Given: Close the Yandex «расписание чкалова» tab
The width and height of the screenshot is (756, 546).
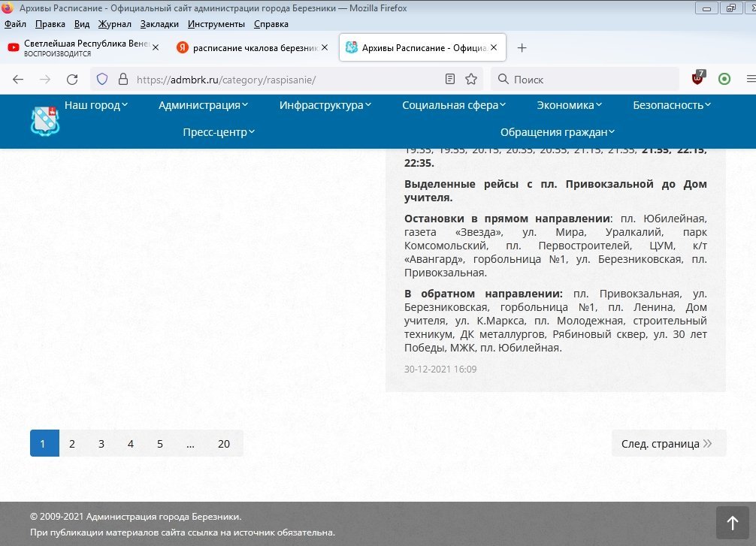Looking at the screenshot, I should [325, 47].
